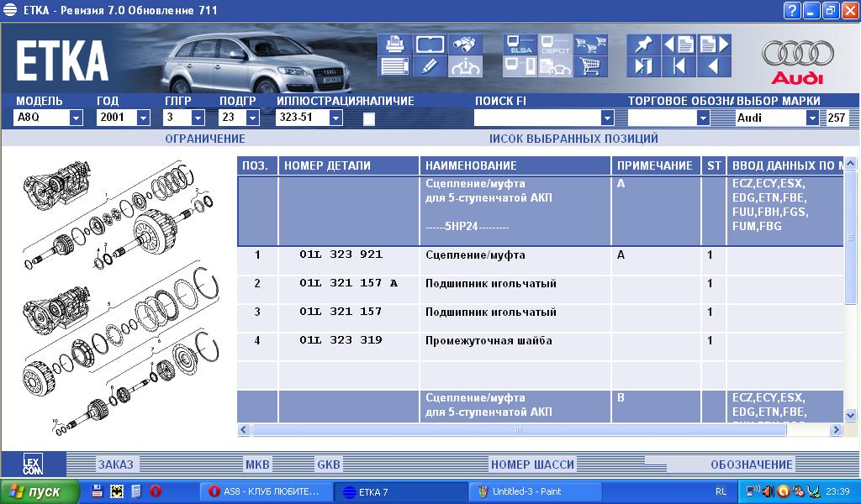
Task: Switch to Untitled-3 Paint in taskbar
Action: pyautogui.click(x=535, y=491)
